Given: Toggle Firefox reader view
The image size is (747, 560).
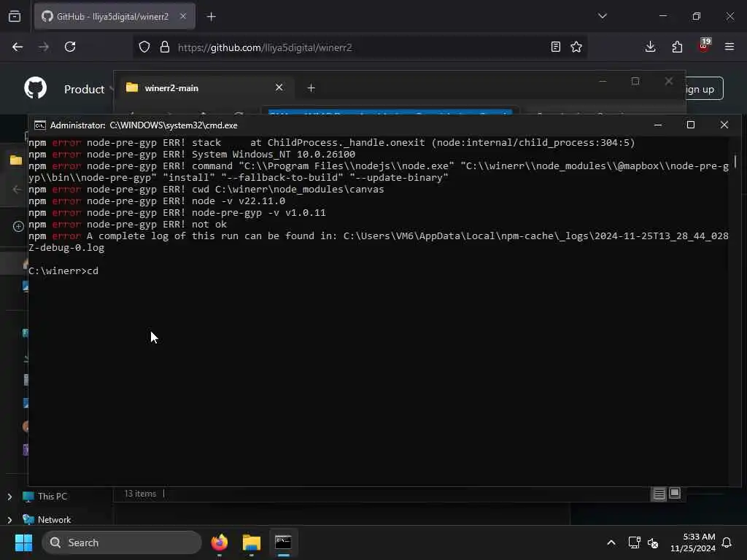Looking at the screenshot, I should click(555, 47).
